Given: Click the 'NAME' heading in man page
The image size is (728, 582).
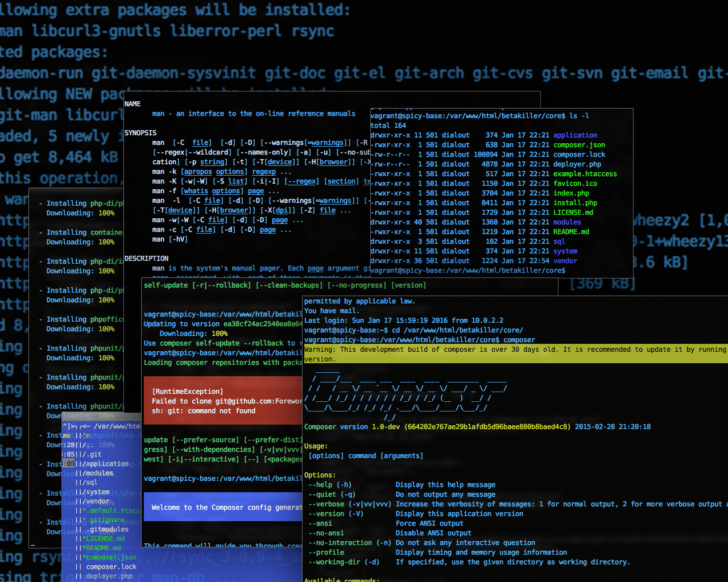Looking at the screenshot, I should coord(133,104).
